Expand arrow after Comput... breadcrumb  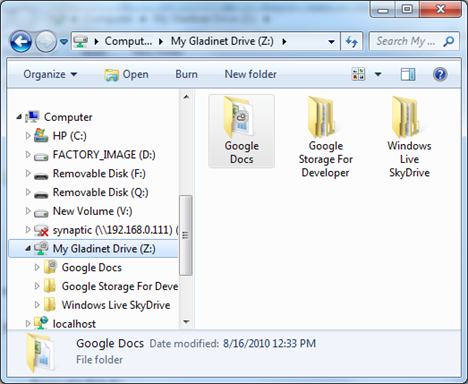click(x=161, y=42)
